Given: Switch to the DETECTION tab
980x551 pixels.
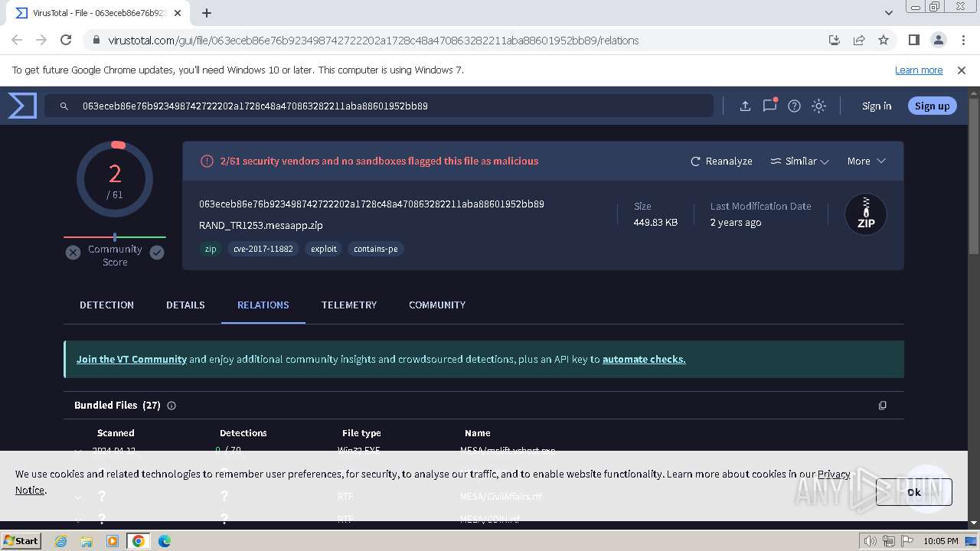Looking at the screenshot, I should click(106, 305).
